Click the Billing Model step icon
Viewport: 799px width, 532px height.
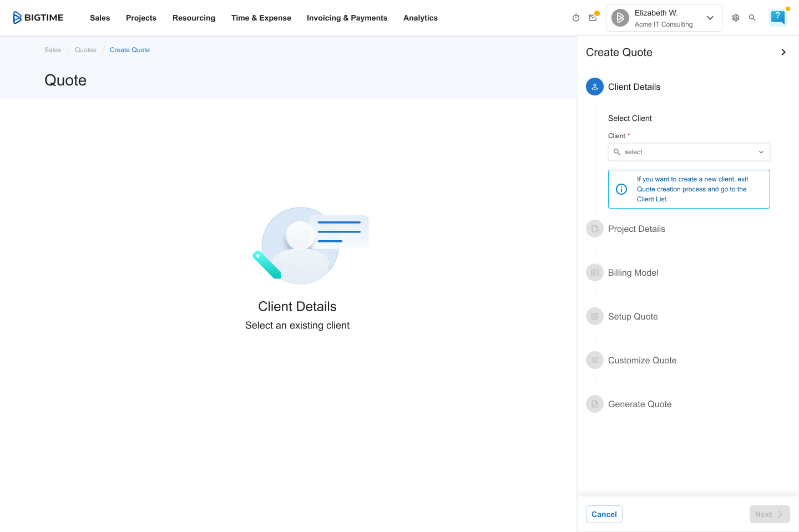click(x=595, y=272)
